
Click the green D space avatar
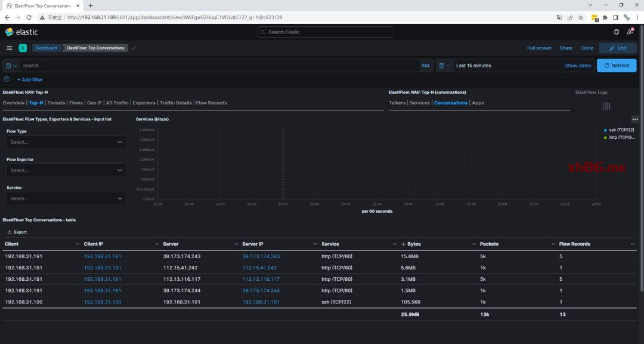(x=23, y=48)
